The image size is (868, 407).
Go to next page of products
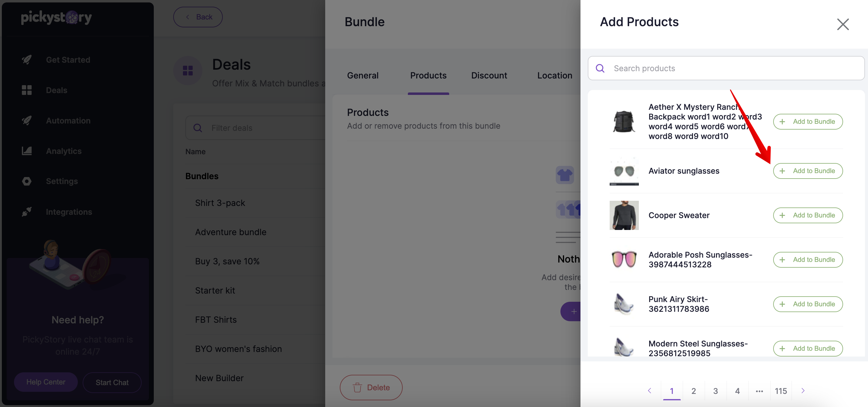(803, 391)
